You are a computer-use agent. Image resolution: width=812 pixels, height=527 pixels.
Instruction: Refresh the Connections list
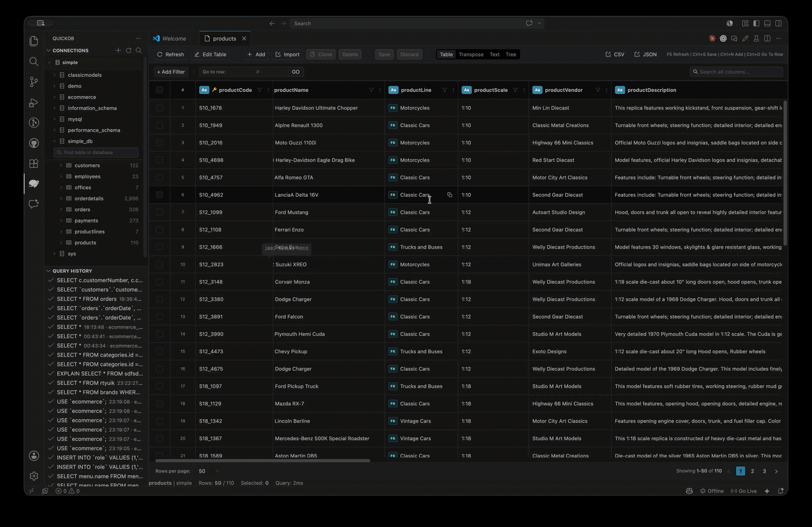point(129,50)
